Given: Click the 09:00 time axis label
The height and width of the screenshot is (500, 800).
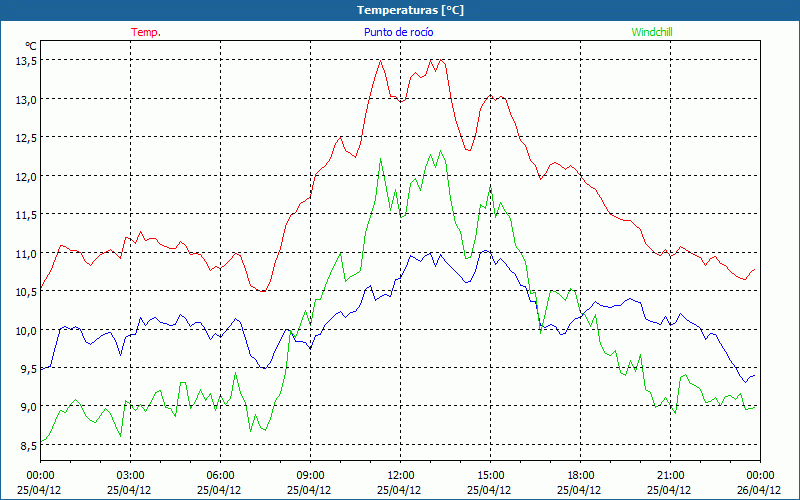Looking at the screenshot, I should [x=310, y=476].
